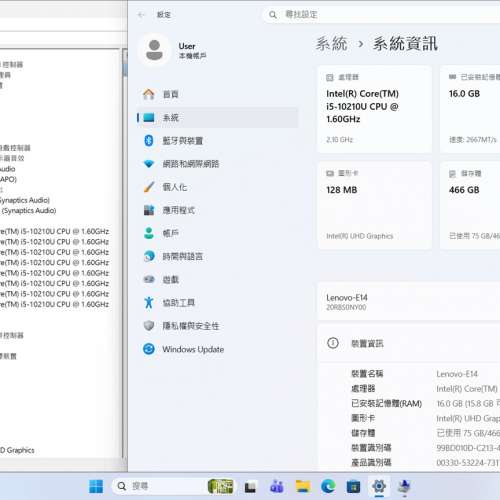Open 協助工具 accessibility settings
This screenshot has width=500, height=500.
tap(217, 303)
